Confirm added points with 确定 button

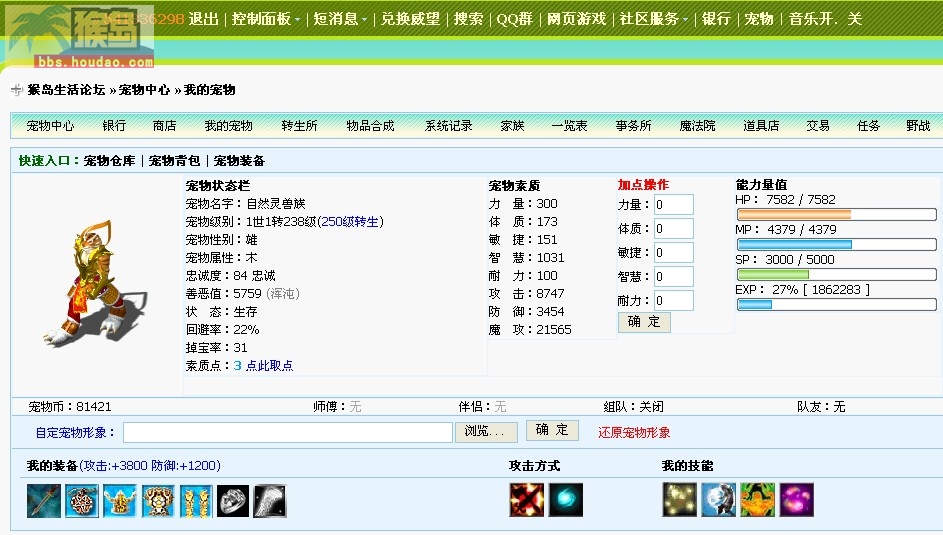(x=644, y=322)
